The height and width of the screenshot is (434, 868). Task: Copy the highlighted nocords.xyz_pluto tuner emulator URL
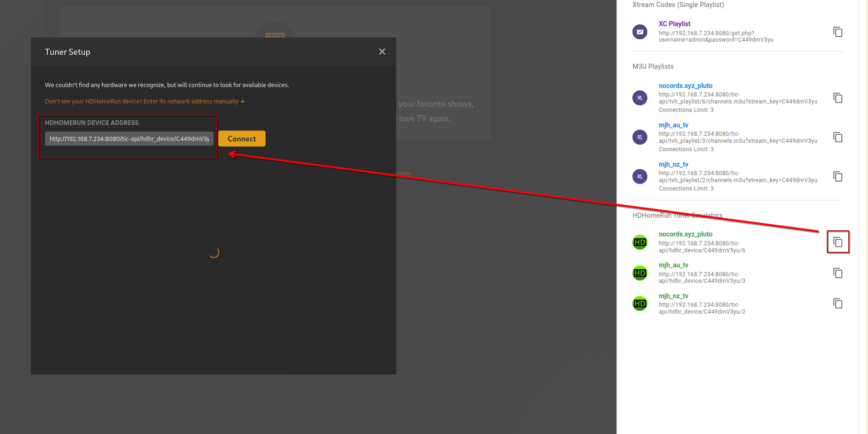tap(838, 242)
